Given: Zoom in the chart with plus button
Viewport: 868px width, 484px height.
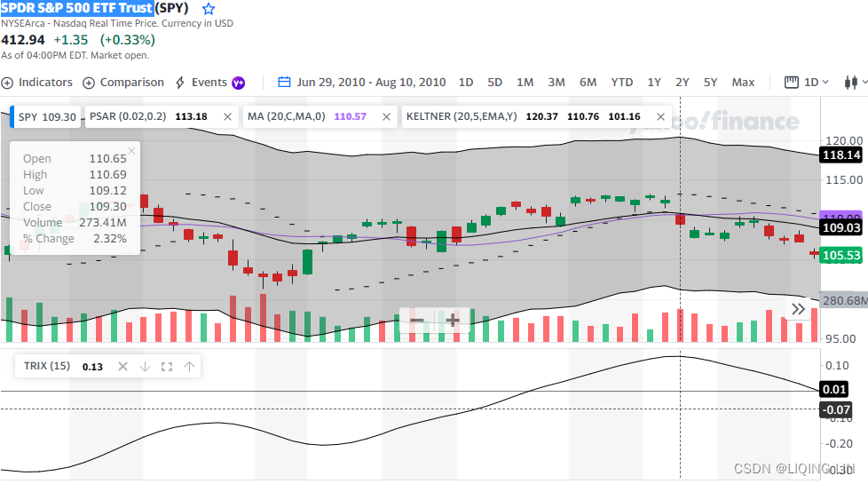Looking at the screenshot, I should (453, 321).
